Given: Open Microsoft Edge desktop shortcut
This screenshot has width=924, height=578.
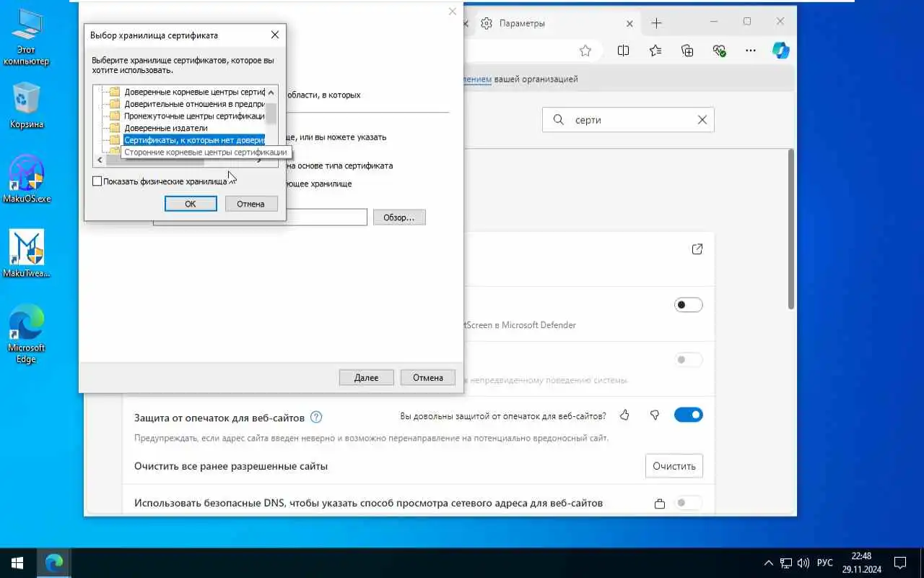Looking at the screenshot, I should [27, 333].
